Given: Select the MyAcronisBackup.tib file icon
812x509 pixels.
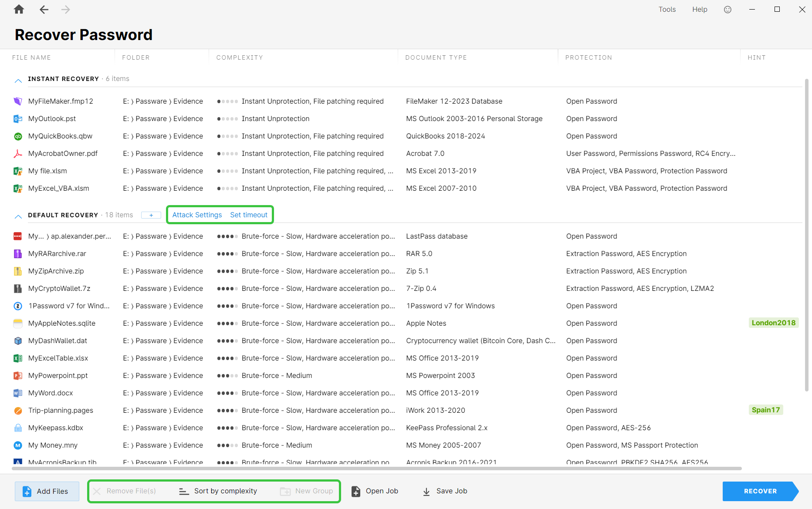Looking at the screenshot, I should 18,462.
